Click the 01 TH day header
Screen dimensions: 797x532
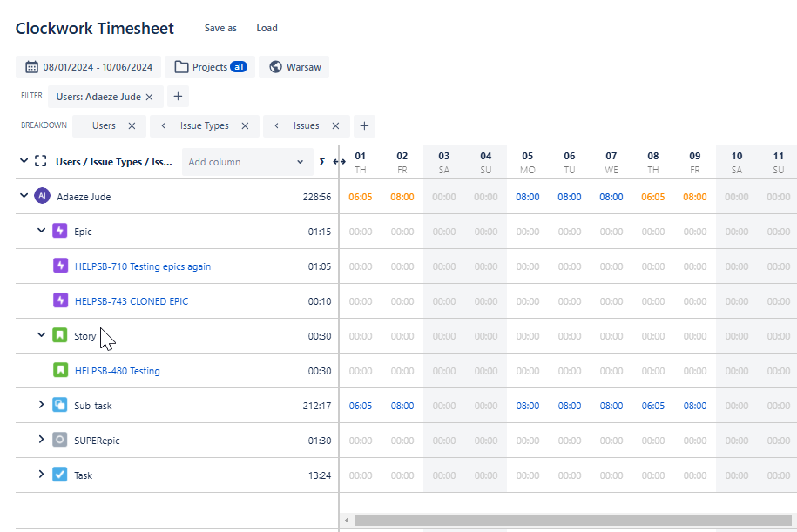point(361,163)
